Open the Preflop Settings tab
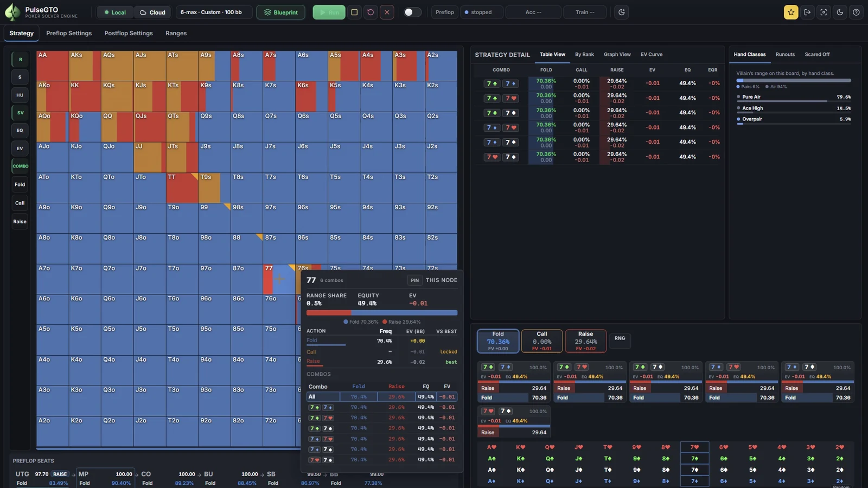868x488 pixels. [x=69, y=33]
